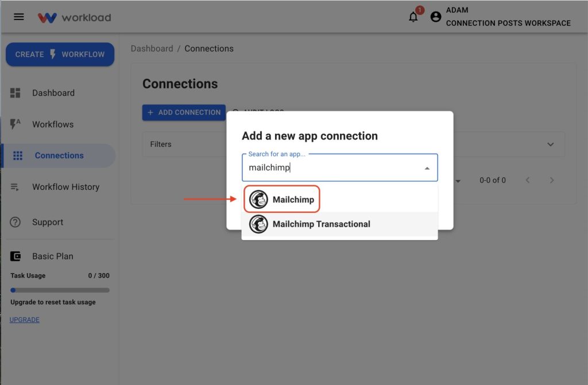This screenshot has width=588, height=385.
Task: Click the Workflow History list icon
Action: point(14,186)
